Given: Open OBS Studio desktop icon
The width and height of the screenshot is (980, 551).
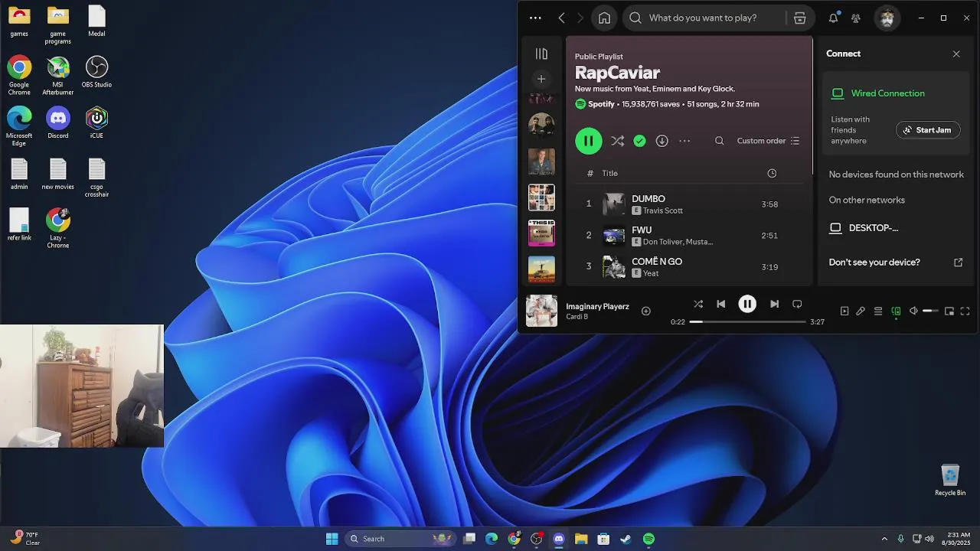Looking at the screenshot, I should click(96, 72).
